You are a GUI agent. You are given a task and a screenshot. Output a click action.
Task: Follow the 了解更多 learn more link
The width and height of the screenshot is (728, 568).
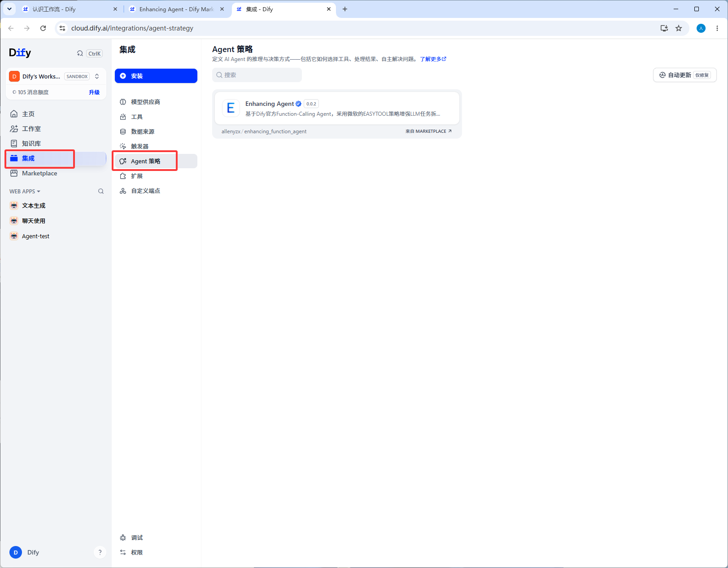coord(433,59)
